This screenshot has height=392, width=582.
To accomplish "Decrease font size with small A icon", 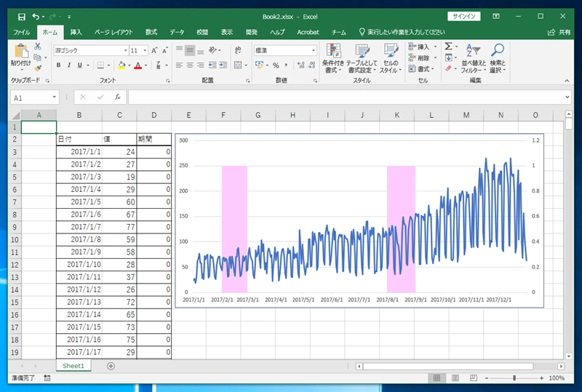I will [165, 50].
